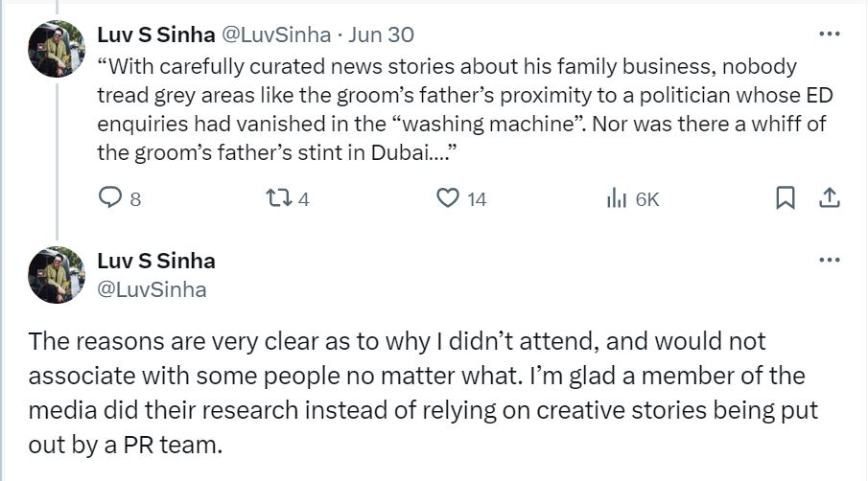Open Luv S Sinha's name on the Jun 30 tweet
The width and height of the screenshot is (868, 481).
click(x=156, y=34)
